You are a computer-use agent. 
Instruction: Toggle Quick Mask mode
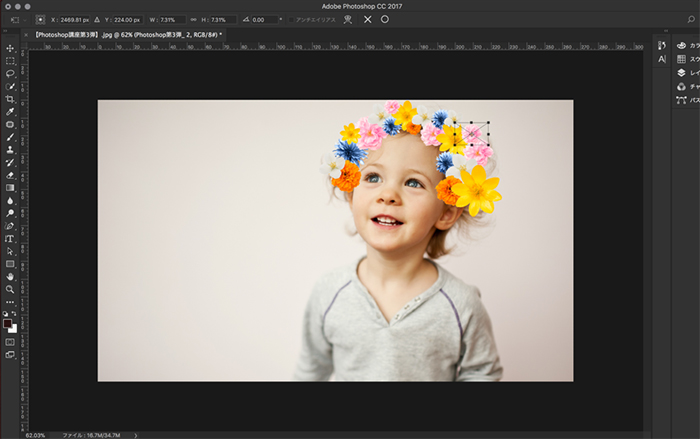pyautogui.click(x=10, y=342)
